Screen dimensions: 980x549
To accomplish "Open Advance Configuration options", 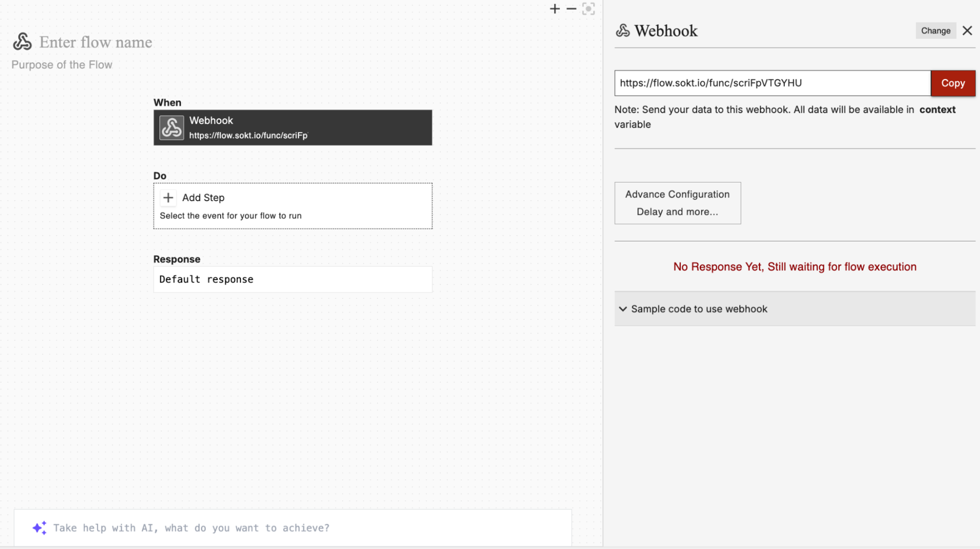I will point(677,203).
